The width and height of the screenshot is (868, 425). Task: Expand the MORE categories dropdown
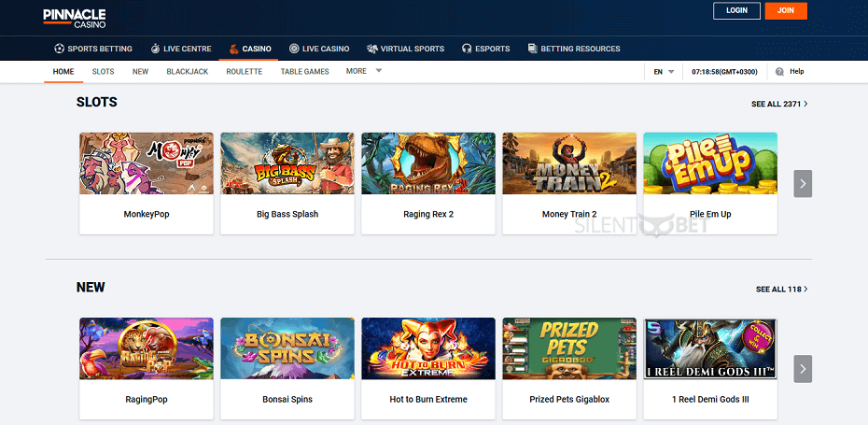point(364,71)
